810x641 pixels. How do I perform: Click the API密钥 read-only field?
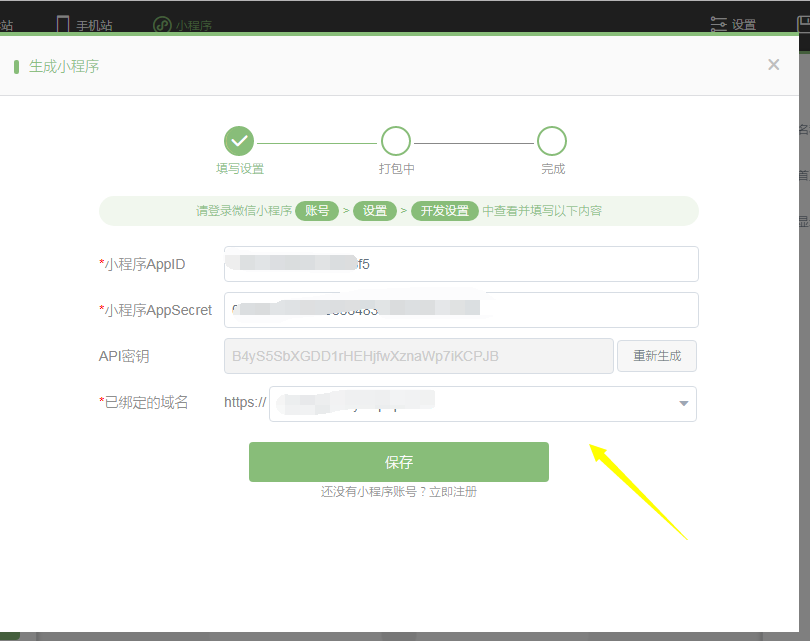(418, 356)
